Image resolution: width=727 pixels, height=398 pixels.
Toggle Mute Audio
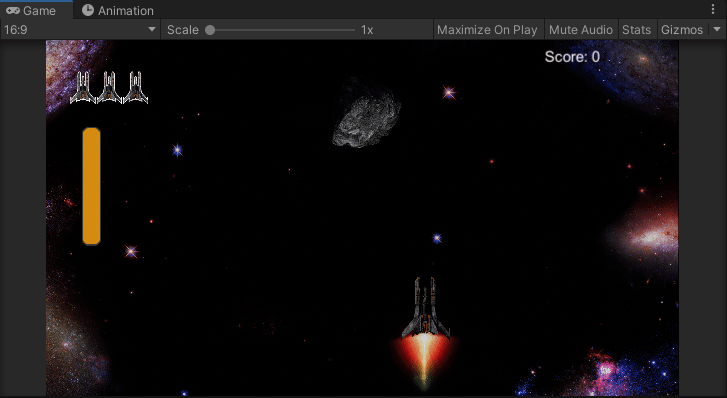[580, 30]
